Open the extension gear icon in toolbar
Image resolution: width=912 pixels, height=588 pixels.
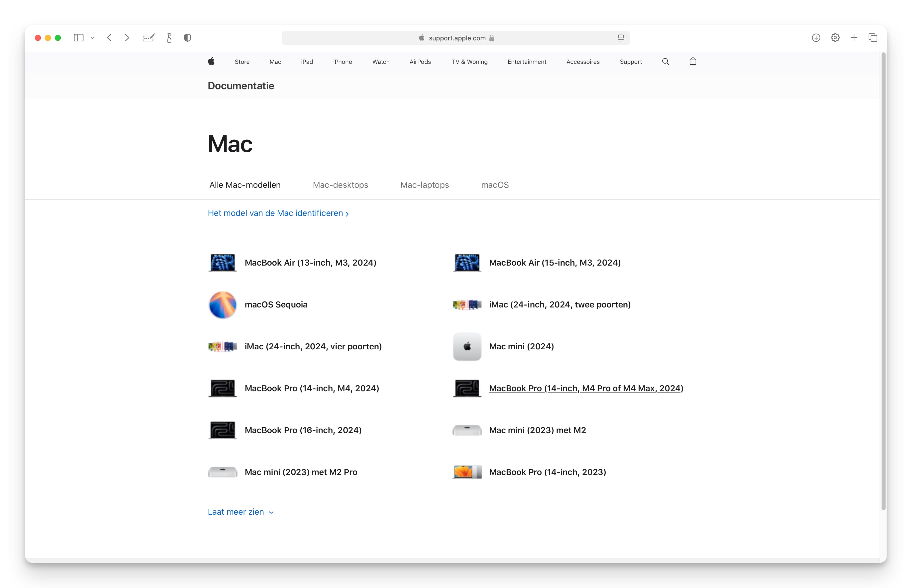(835, 38)
